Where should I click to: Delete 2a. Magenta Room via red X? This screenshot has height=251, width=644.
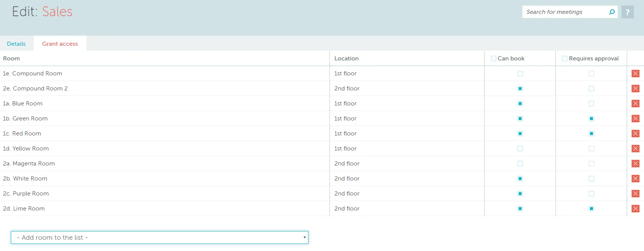[635, 164]
